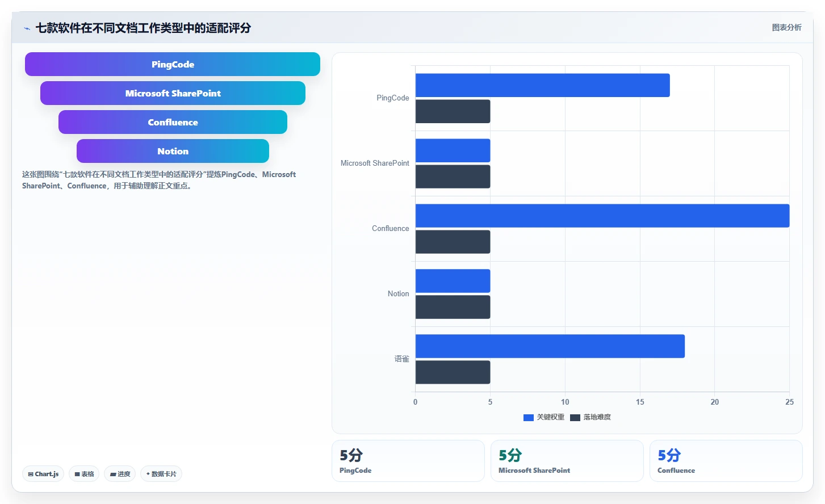Image resolution: width=825 pixels, height=504 pixels.
Task: Click the dark 语雀 bar in chart
Action: point(453,372)
